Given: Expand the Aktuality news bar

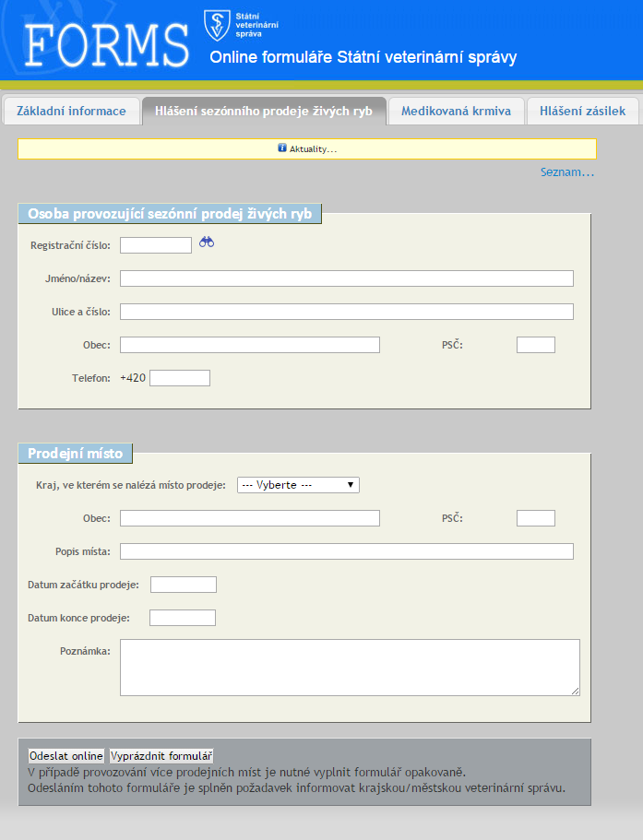Looking at the screenshot, I should [x=313, y=148].
